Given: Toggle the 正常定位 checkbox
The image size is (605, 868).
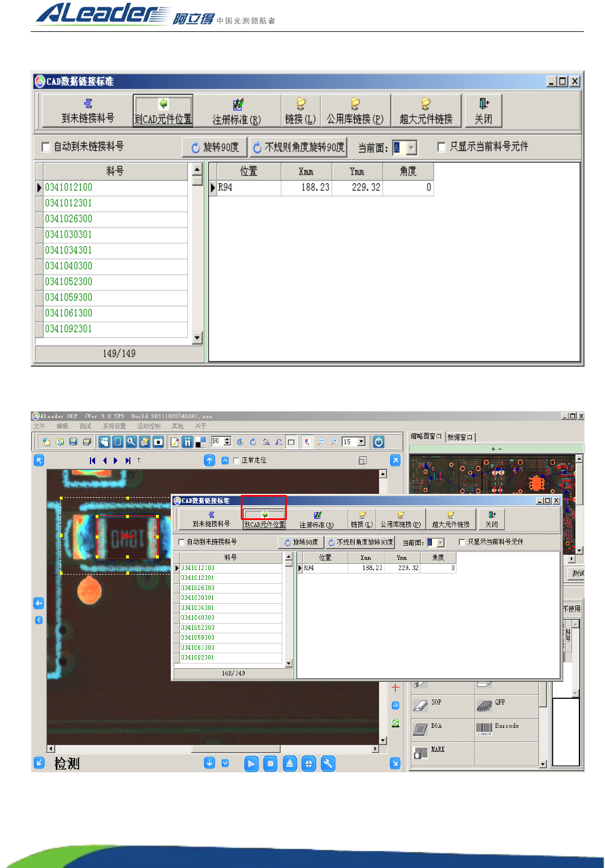Looking at the screenshot, I should click(236, 461).
